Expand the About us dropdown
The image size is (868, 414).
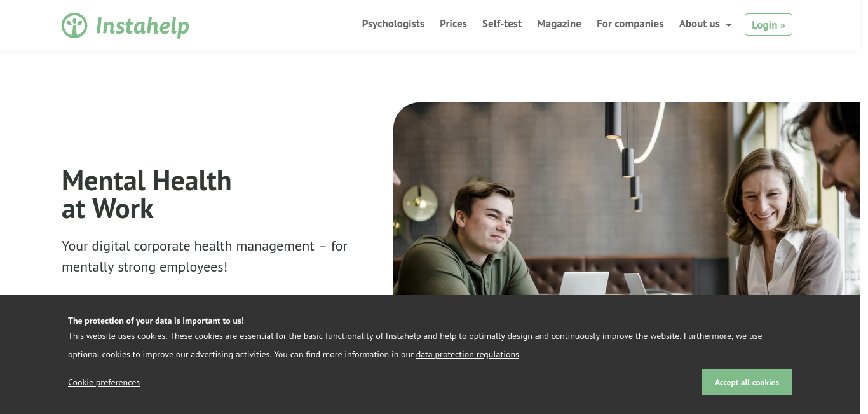point(705,24)
